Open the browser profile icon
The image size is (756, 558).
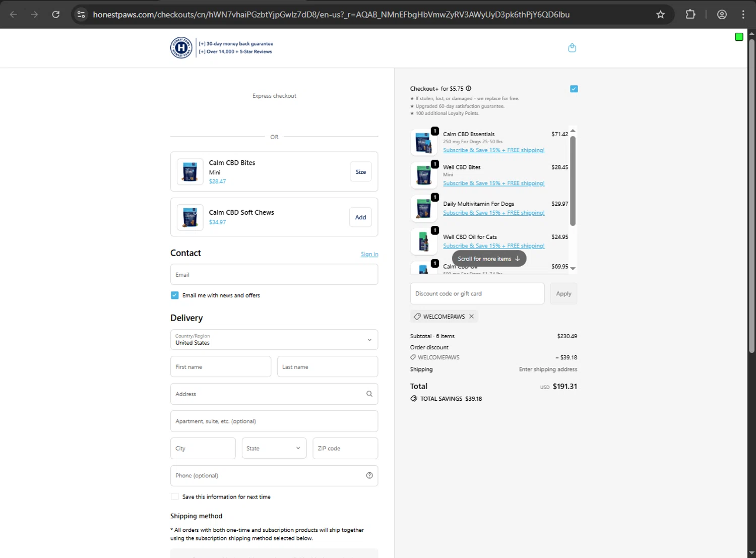tap(722, 14)
